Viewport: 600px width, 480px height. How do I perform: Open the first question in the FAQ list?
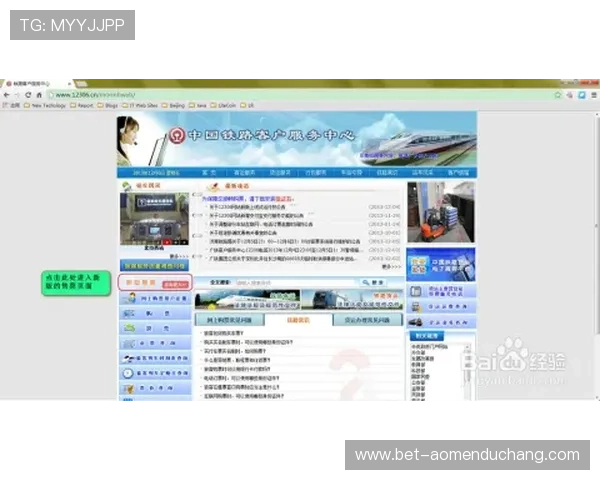point(223,333)
